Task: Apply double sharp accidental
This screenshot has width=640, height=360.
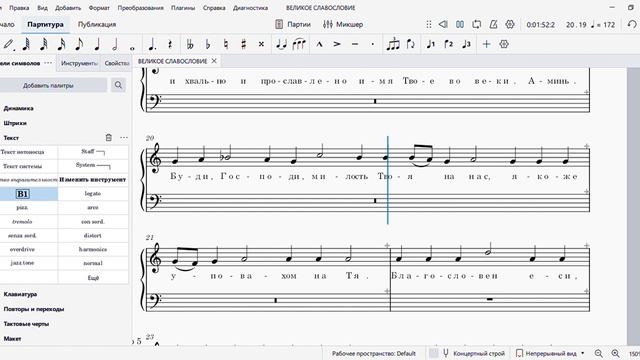Action: pos(261,44)
